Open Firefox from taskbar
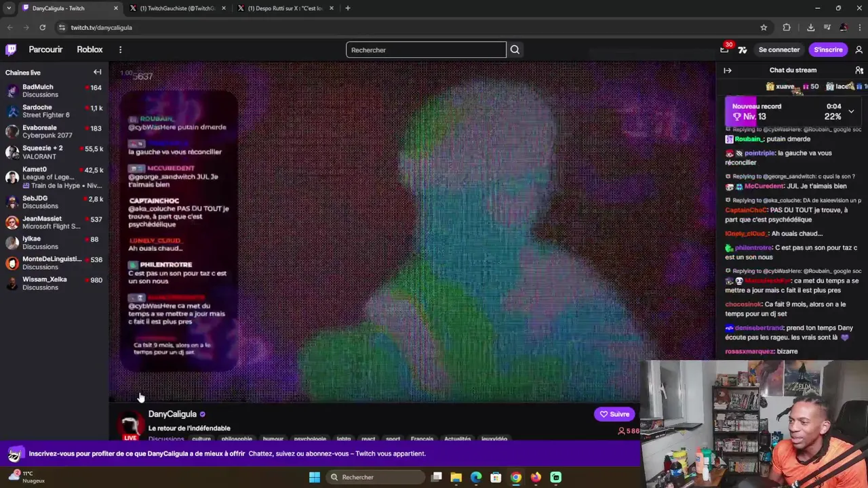868x488 pixels. coord(536,477)
